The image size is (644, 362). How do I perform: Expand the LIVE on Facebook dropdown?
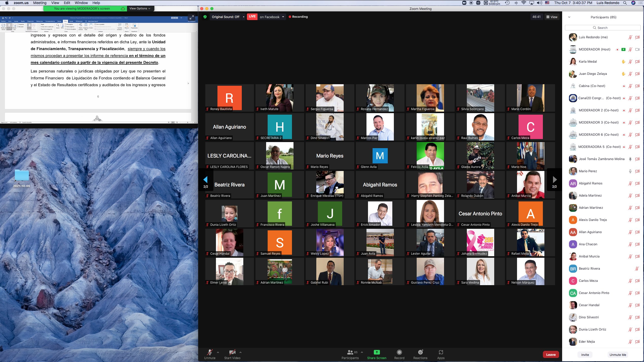(x=283, y=17)
